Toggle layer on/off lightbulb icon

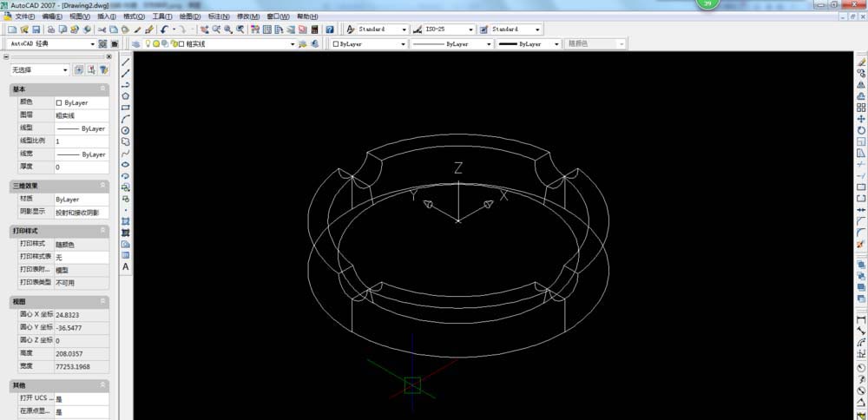click(148, 43)
